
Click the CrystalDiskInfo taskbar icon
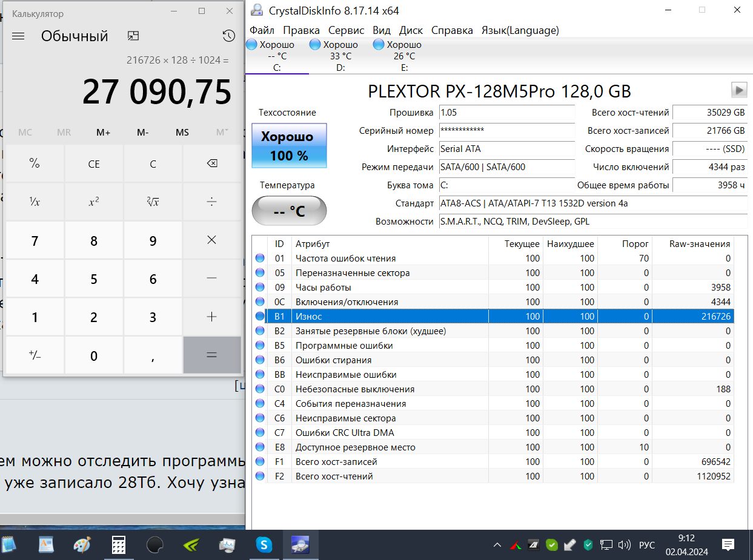(x=300, y=545)
